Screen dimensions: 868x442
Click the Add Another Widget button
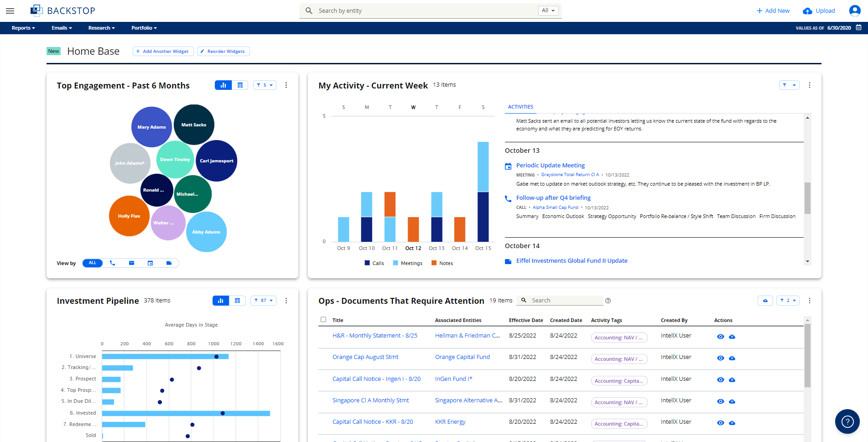[x=163, y=51]
